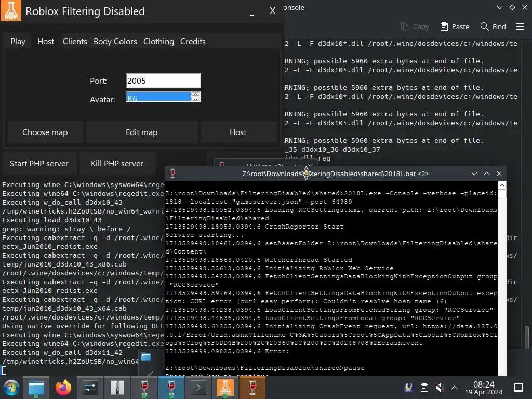Click the Avatar selector up arrow
This screenshot has width=532, height=399.
click(195, 95)
